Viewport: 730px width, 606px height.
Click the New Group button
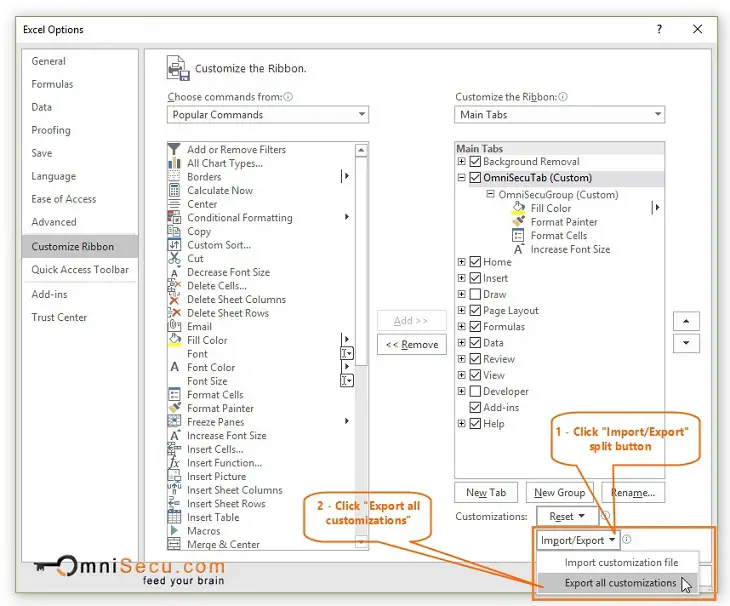click(x=559, y=492)
